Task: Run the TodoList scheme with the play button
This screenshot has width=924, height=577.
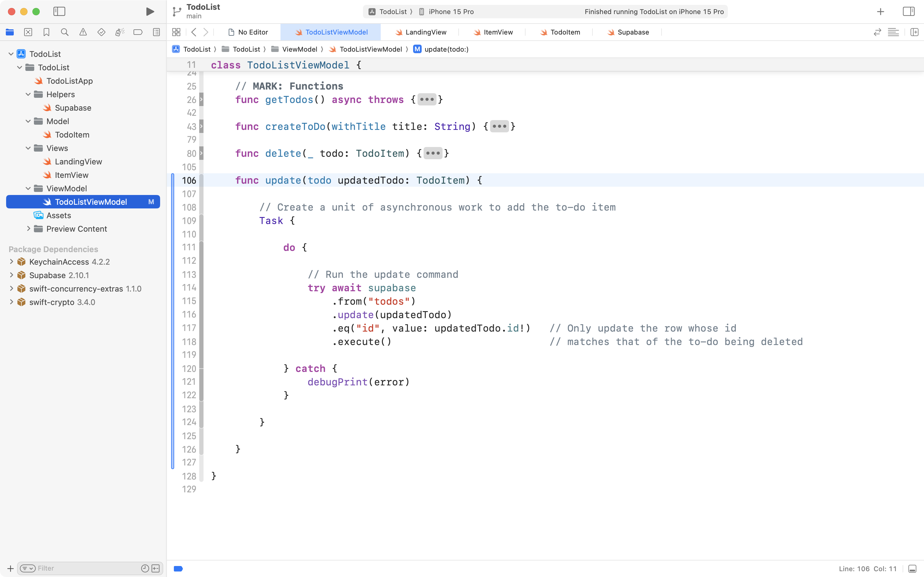Action: [149, 11]
